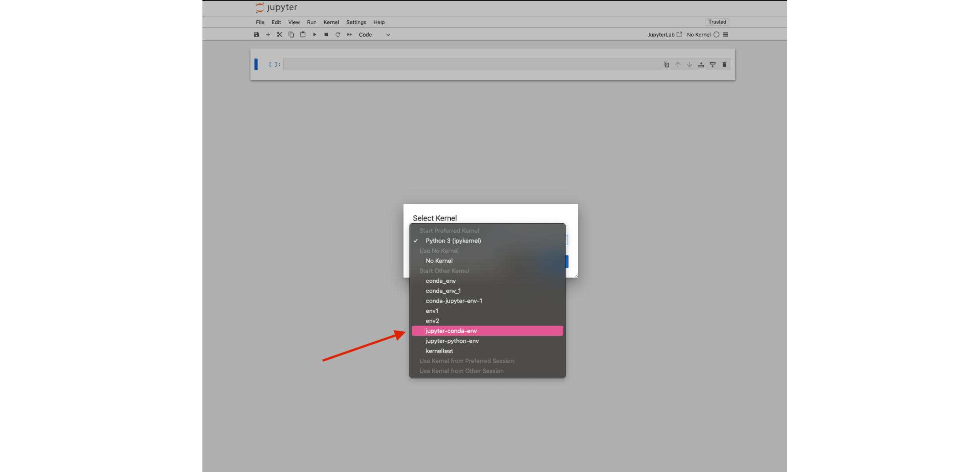Delete the cell via the trash icon
The height and width of the screenshot is (472, 980).
tap(725, 64)
